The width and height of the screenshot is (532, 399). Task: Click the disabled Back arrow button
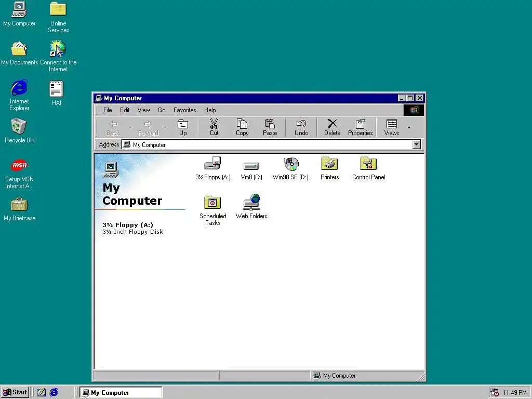tap(113, 128)
